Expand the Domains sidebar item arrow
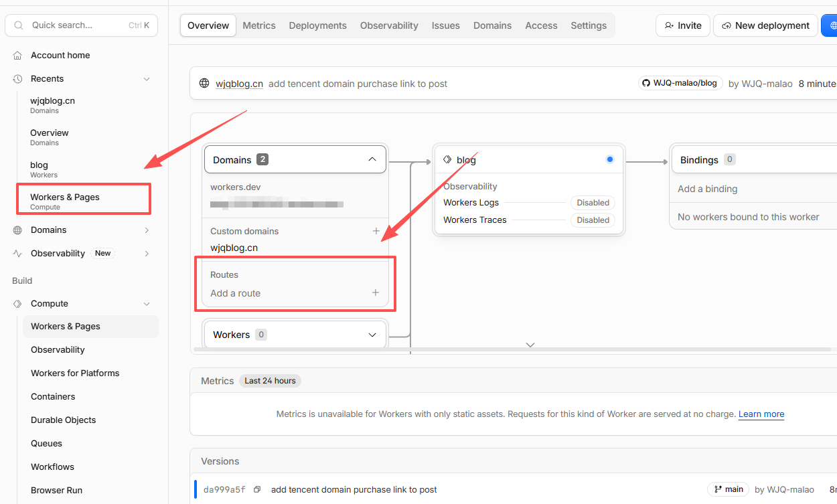The image size is (837, 504). coord(147,230)
